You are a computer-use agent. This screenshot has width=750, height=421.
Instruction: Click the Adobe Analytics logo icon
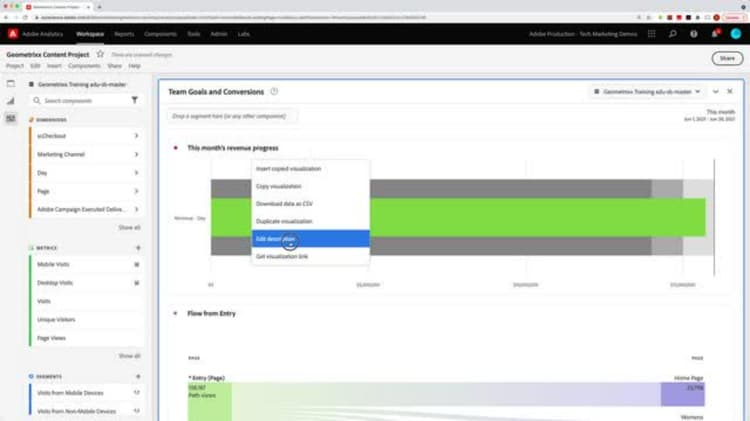click(13, 34)
